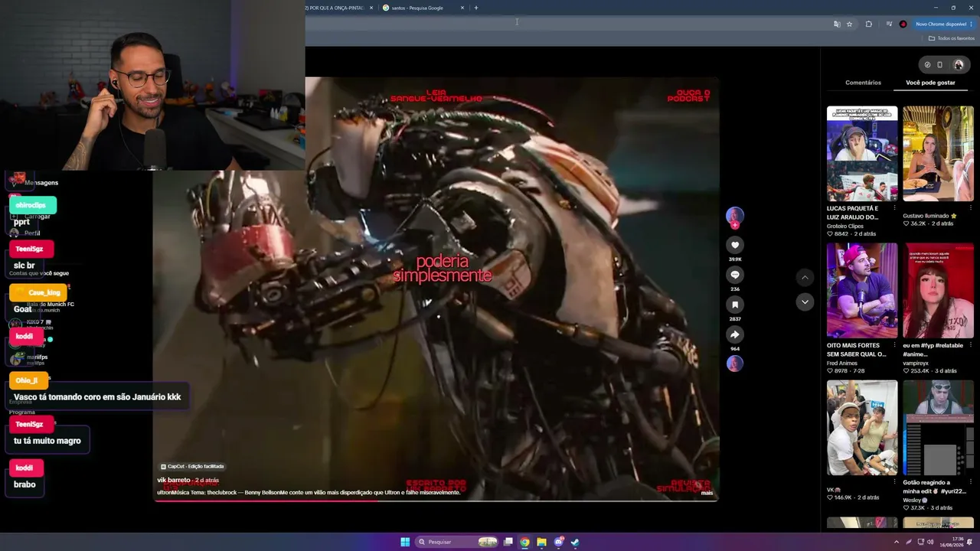Open options menu for Gotão reagindo video
This screenshot has width=980, height=551.
tap(971, 481)
